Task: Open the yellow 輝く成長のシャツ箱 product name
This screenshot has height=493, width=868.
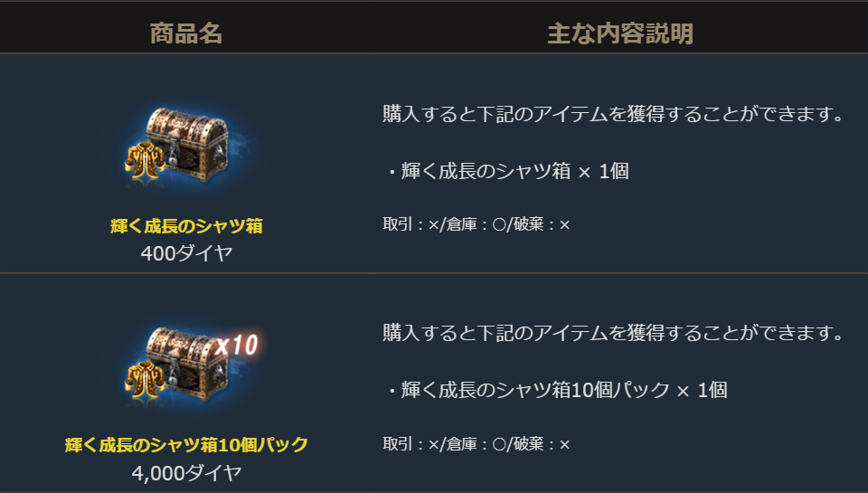Action: pyautogui.click(x=185, y=226)
